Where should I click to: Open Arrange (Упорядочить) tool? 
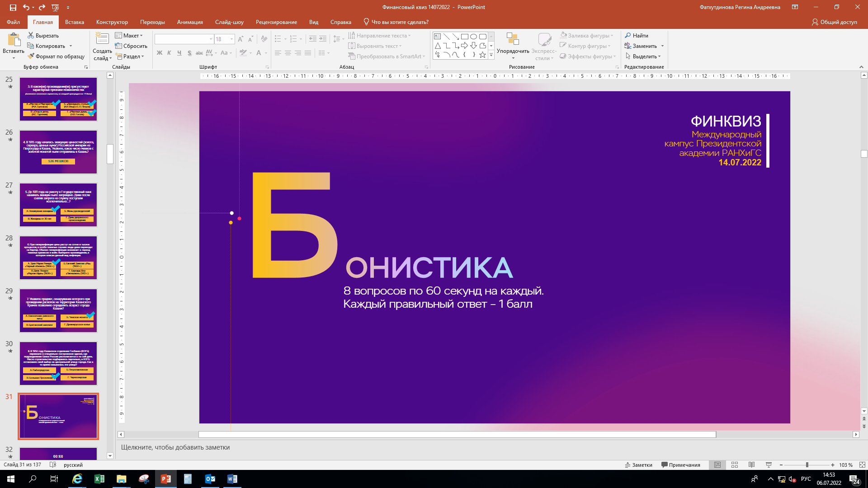[x=513, y=46]
